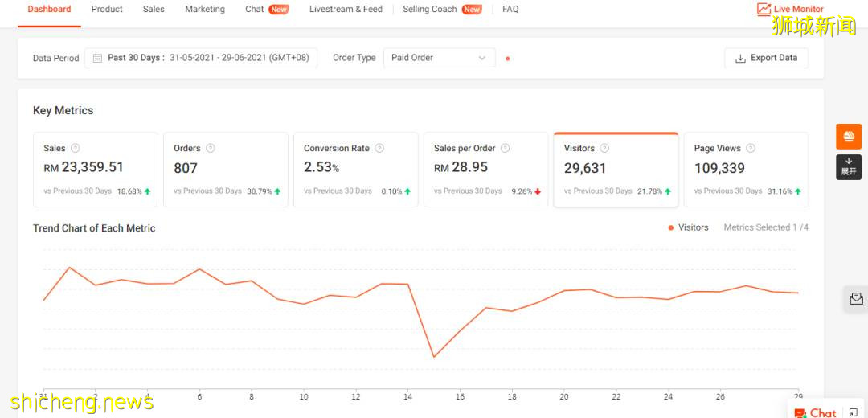
Task: Open the Live Monitor link
Action: click(x=790, y=10)
